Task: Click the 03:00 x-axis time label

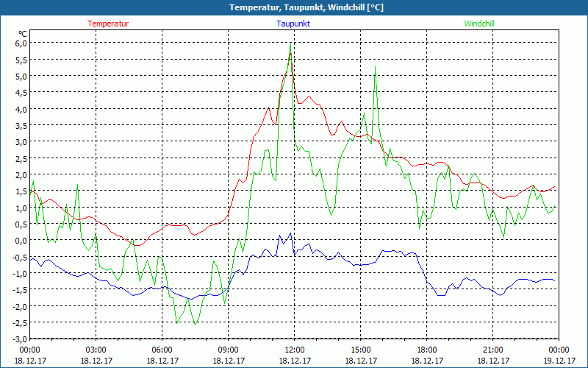Action: click(96, 350)
